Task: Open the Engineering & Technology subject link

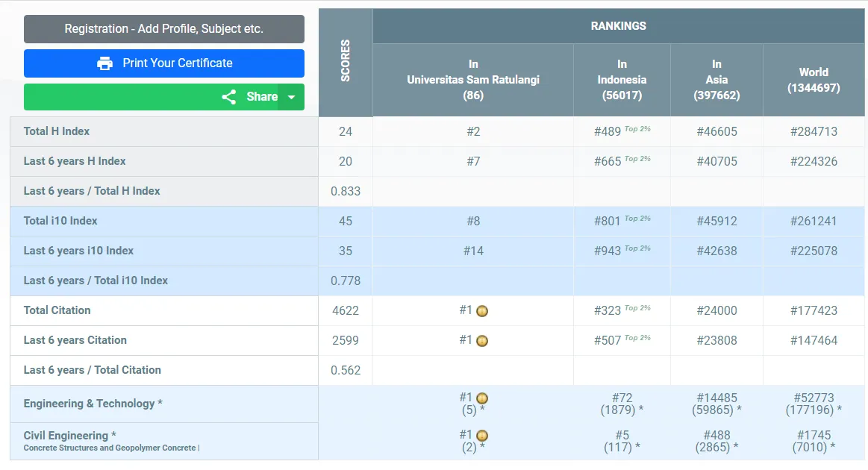Action: click(x=89, y=404)
